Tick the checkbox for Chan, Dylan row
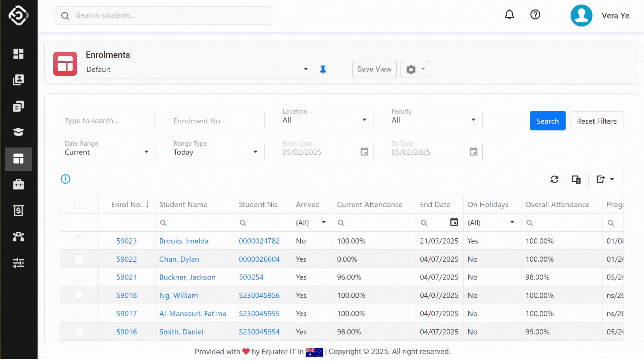Viewport: 644px width, 362px height. (x=78, y=259)
